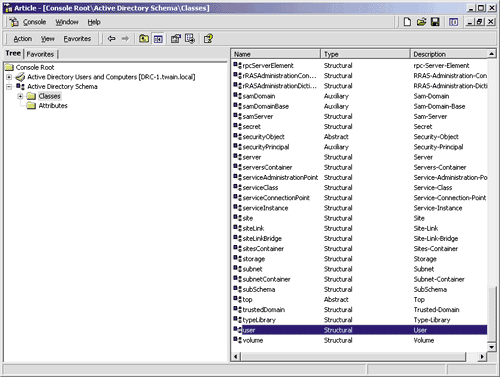
Task: Click the Back arrow toolbar icon
Action: pos(112,39)
